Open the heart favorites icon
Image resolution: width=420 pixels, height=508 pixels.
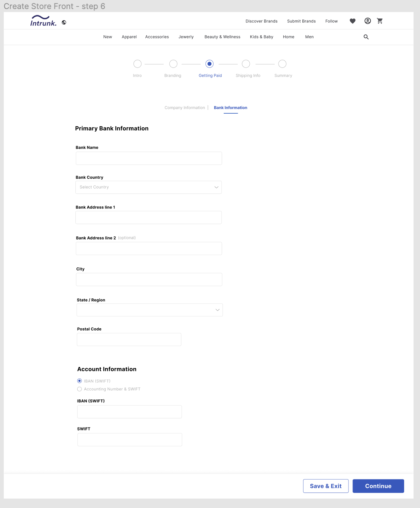pyautogui.click(x=353, y=21)
